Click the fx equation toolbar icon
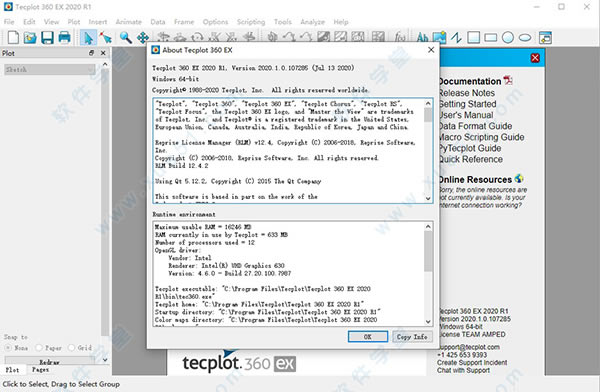The width and height of the screenshot is (600, 392). [400, 37]
